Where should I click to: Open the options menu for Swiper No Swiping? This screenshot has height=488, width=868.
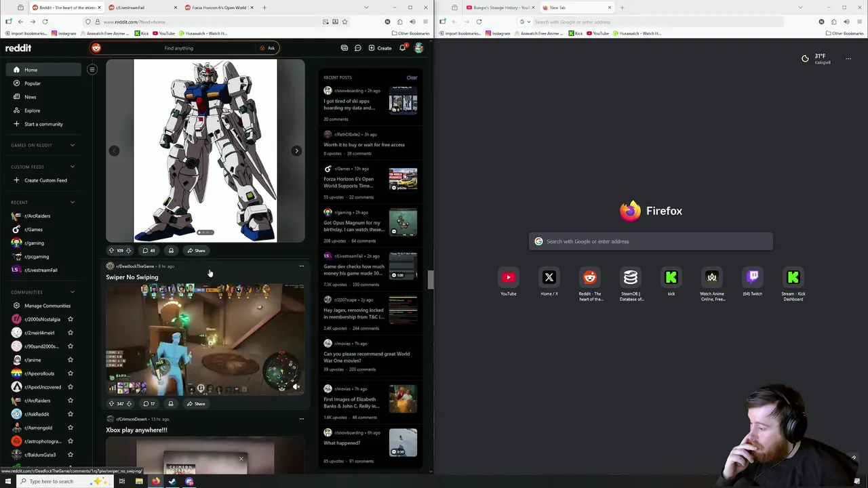tap(302, 266)
